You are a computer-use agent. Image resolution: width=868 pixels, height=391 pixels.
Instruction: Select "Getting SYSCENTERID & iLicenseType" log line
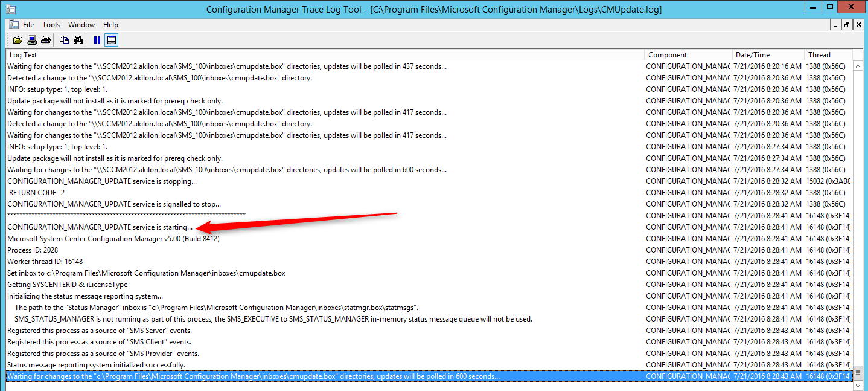pyautogui.click(x=429, y=285)
